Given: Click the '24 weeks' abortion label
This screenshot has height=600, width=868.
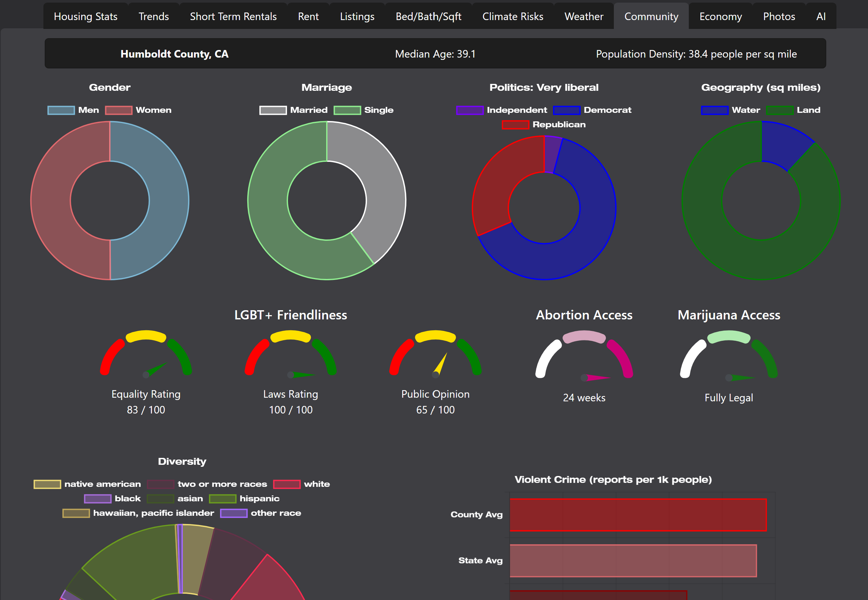Looking at the screenshot, I should pyautogui.click(x=584, y=398).
